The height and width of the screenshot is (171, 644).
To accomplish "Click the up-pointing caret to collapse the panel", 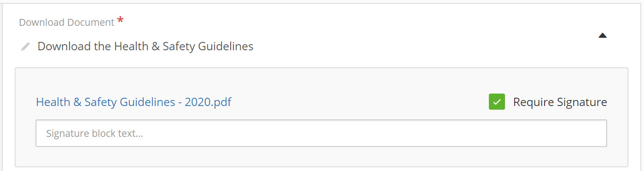I will click(x=603, y=35).
